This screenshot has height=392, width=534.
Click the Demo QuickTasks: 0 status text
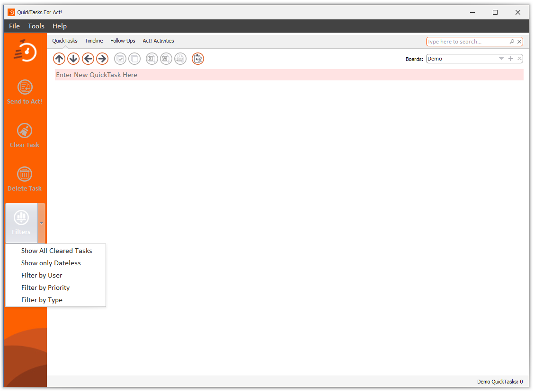point(500,382)
